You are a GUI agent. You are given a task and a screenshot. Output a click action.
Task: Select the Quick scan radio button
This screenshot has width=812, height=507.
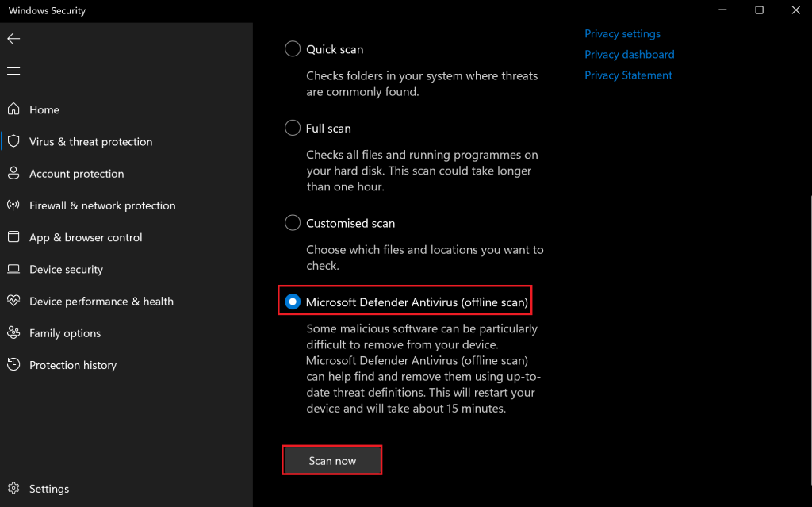292,48
